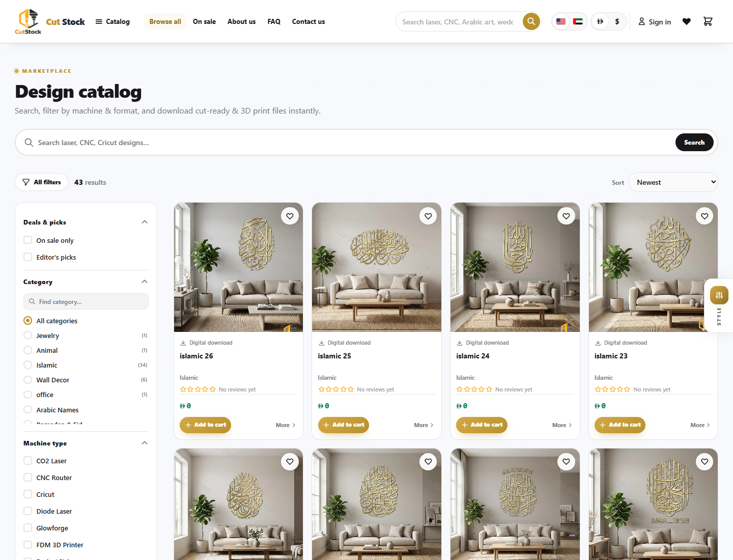This screenshot has width=733, height=560.
Task: Switch language with the US flag icon
Action: pos(561,21)
